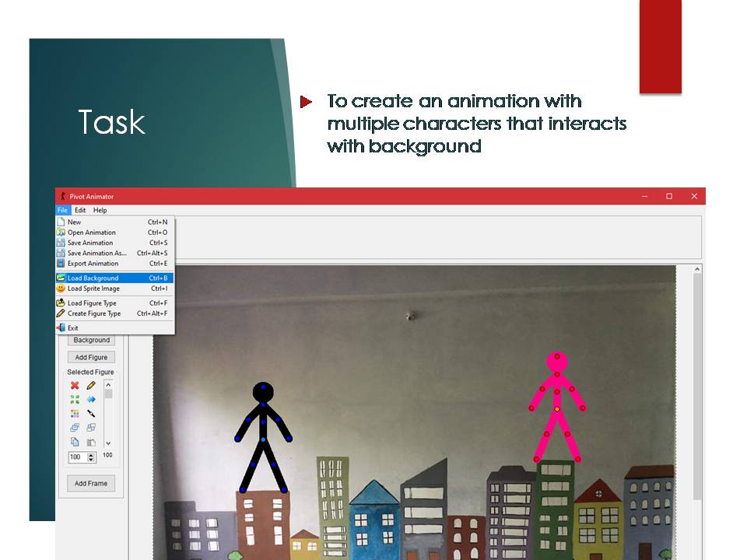
Task: Paste figure icon in Selected Figure panel
Action: click(91, 442)
